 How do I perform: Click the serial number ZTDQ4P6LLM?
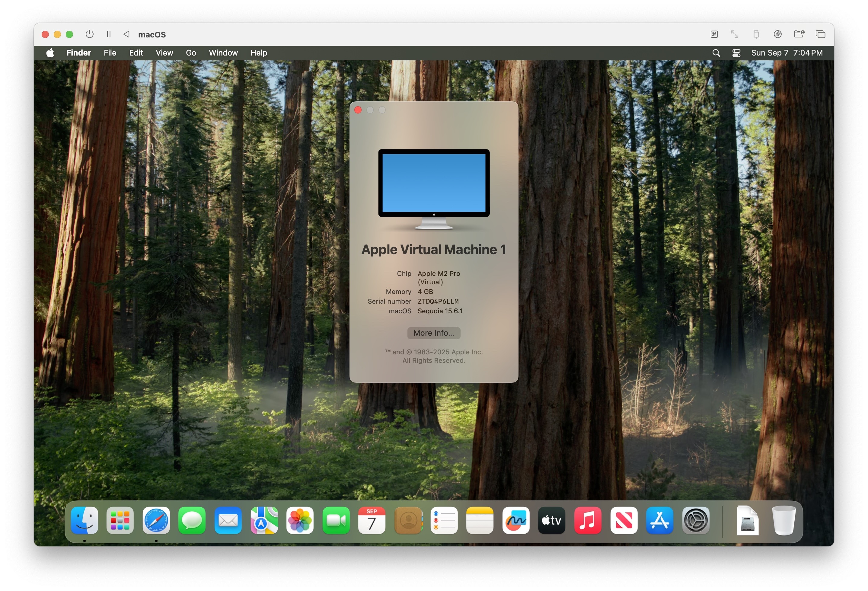(x=438, y=301)
